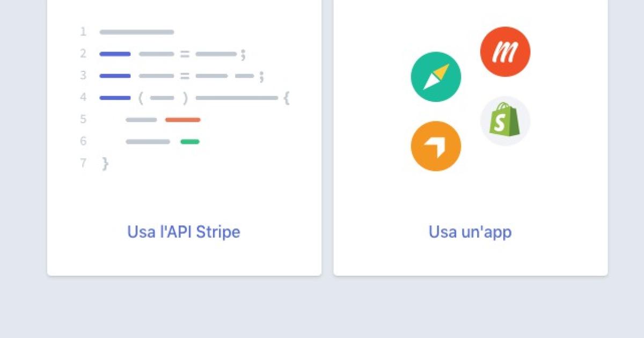The height and width of the screenshot is (338, 644).
Task: Click the equals sign on line 3
Action: [185, 76]
